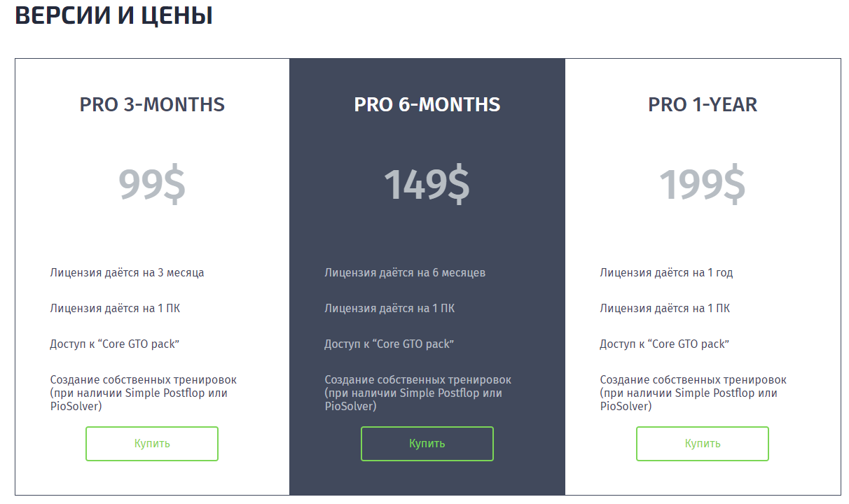Click 'Создание собственных тренировок' in 6-months card

click(x=417, y=380)
